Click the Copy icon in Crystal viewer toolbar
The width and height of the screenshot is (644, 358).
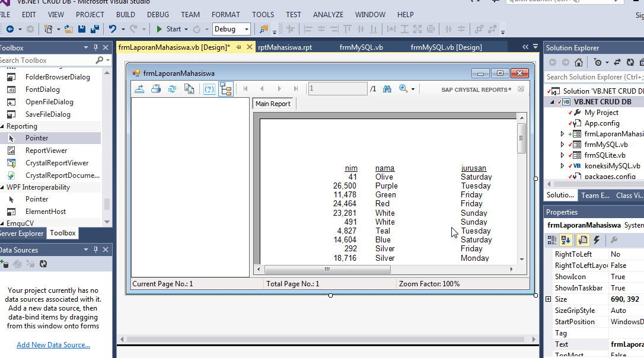click(189, 89)
